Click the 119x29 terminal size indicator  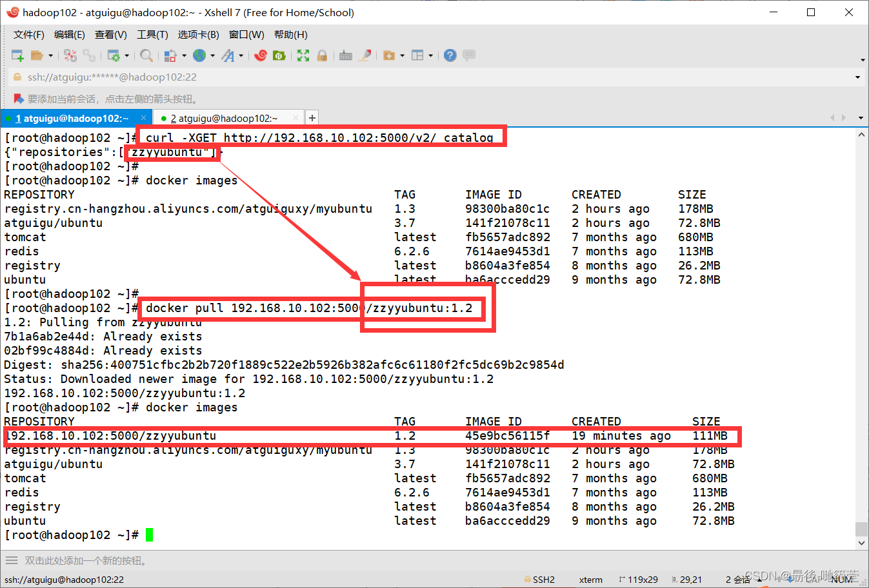(x=638, y=580)
